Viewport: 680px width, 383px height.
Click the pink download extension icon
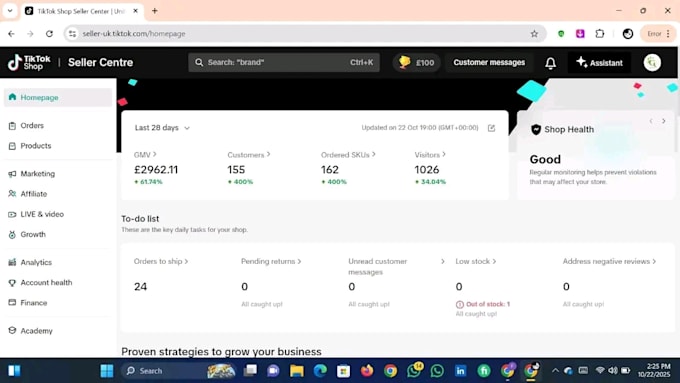(580, 34)
